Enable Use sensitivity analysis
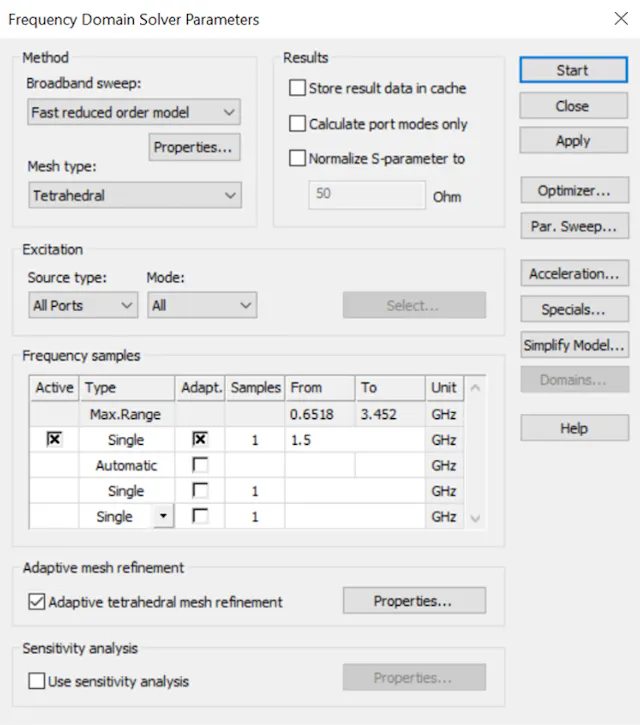The height and width of the screenshot is (725, 640). pos(37,681)
